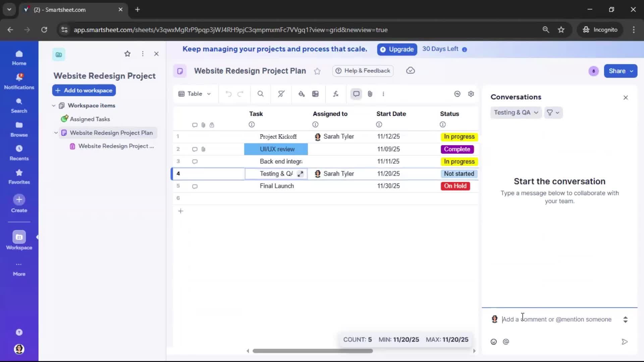Insert an emoji in the comment box
The height and width of the screenshot is (362, 644).
coord(493,342)
